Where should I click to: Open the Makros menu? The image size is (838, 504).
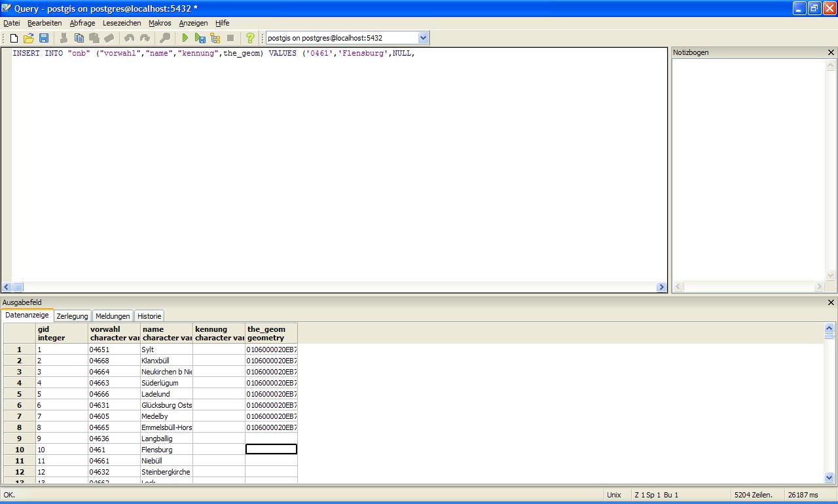pyautogui.click(x=160, y=23)
